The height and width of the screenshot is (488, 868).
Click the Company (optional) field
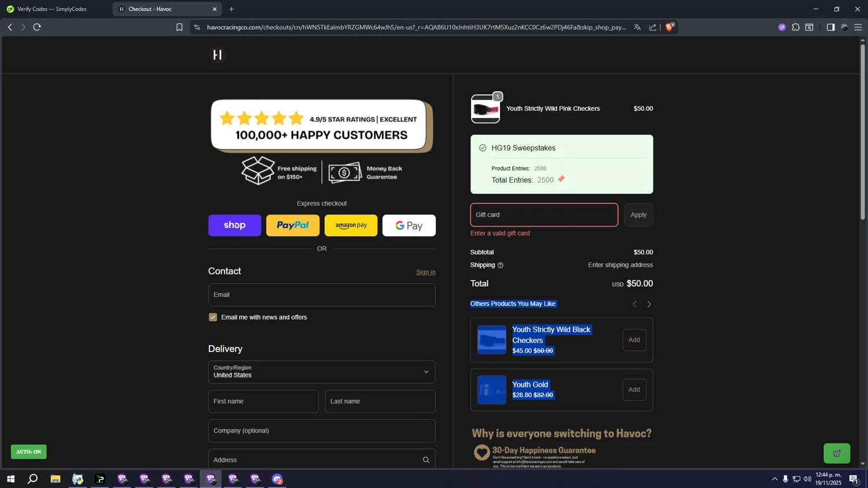[x=322, y=431]
